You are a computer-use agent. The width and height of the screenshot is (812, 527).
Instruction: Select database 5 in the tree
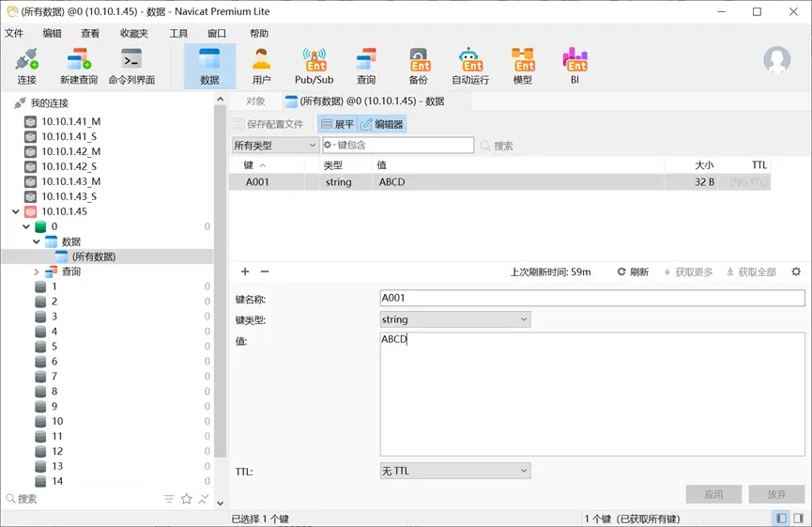pos(54,346)
